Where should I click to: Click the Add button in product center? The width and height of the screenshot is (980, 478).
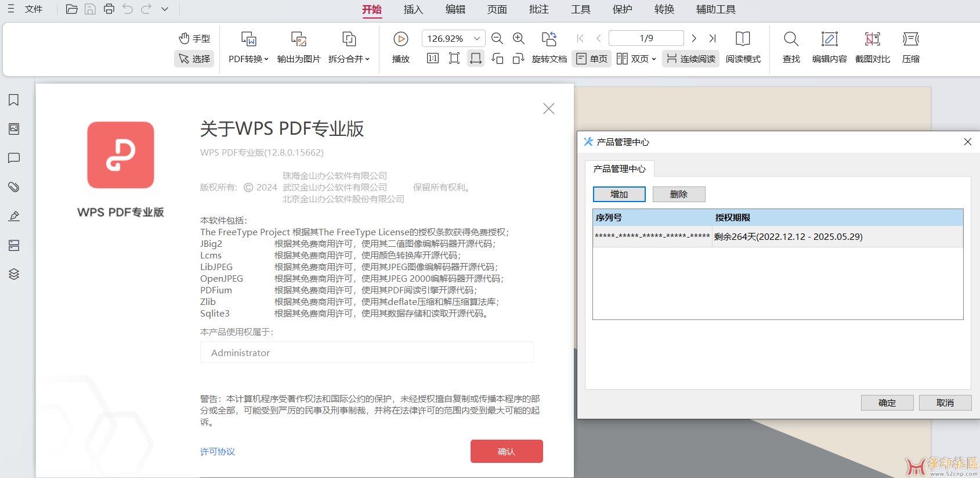[x=619, y=194]
